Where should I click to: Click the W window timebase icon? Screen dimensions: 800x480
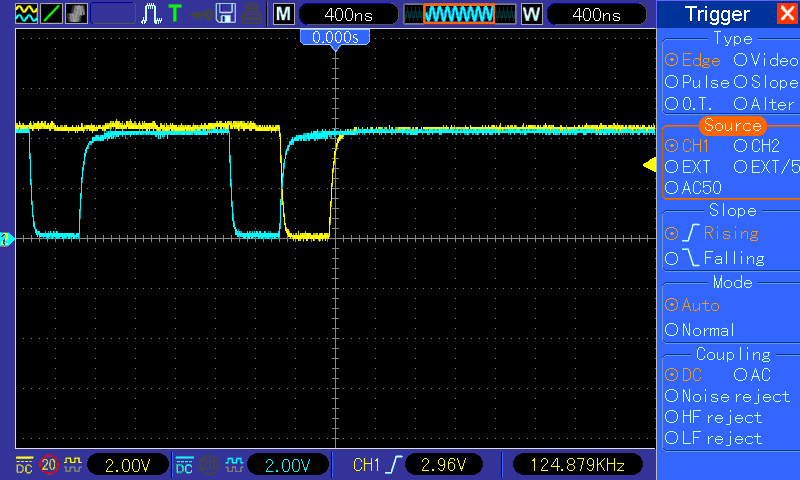[532, 14]
